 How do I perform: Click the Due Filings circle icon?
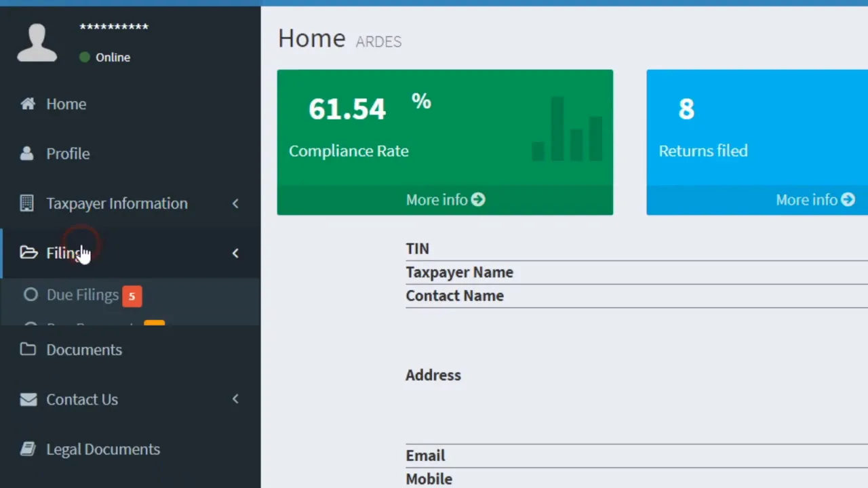click(x=31, y=294)
